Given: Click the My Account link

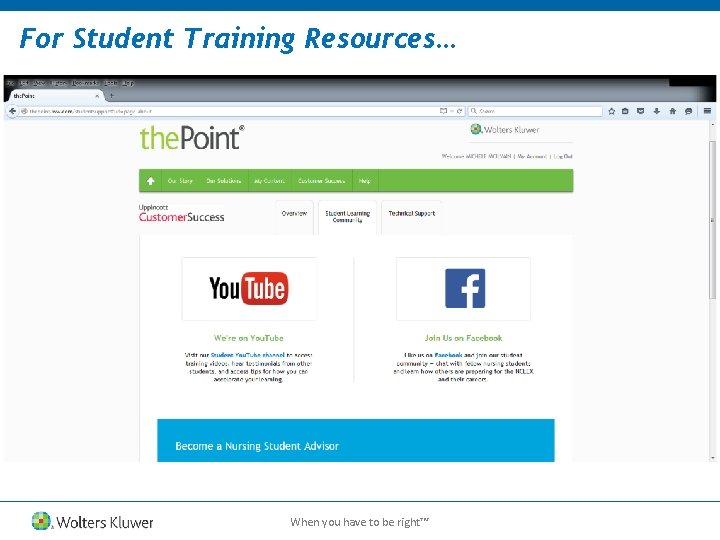Looking at the screenshot, I should click(x=532, y=157).
